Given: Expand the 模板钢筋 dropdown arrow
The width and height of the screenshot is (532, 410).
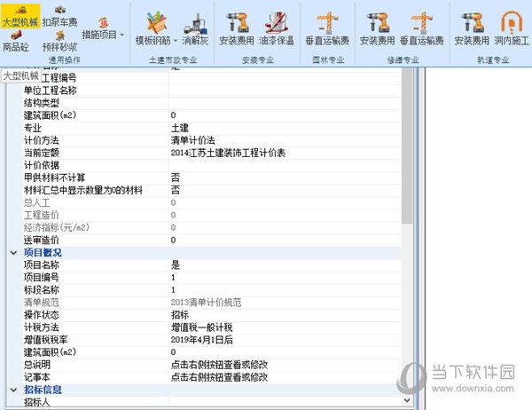Looking at the screenshot, I should (x=176, y=41).
